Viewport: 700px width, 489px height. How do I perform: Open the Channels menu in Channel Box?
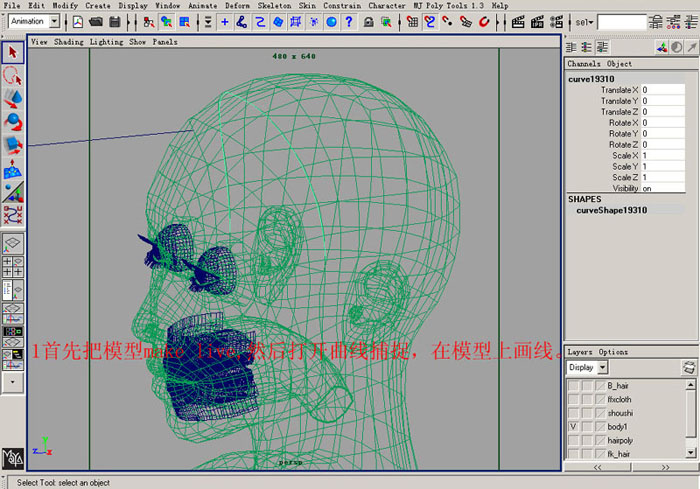[x=583, y=64]
